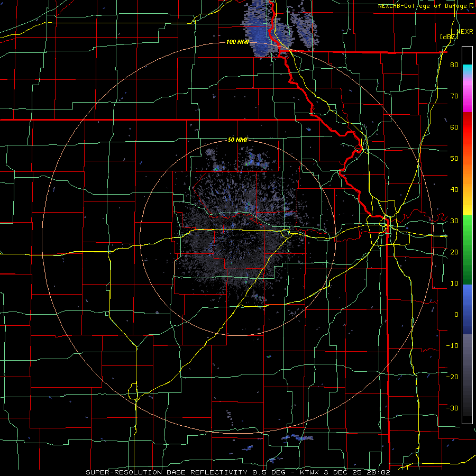The image size is (476, 476).
Task: Click the 10 value on the dBZ scale
Action: [454, 283]
